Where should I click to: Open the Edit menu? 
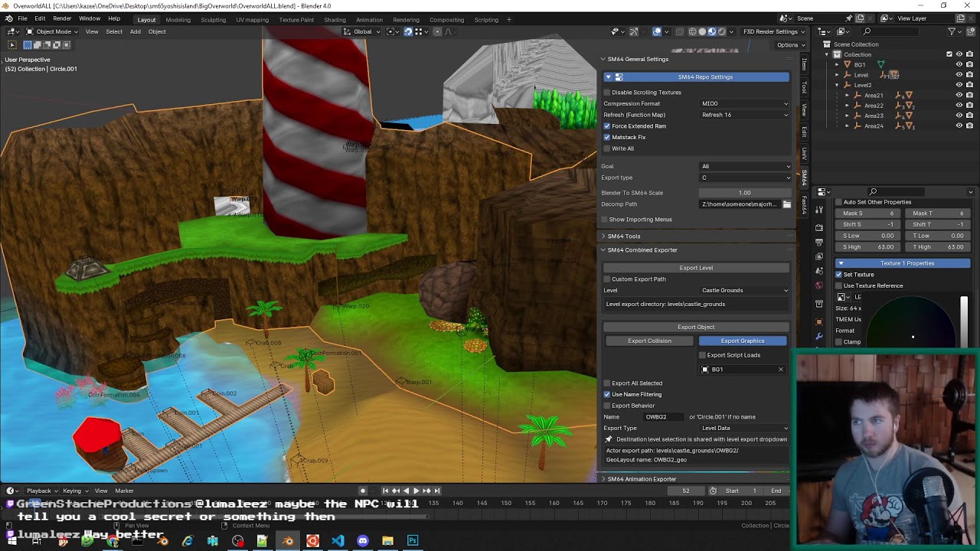(x=40, y=18)
